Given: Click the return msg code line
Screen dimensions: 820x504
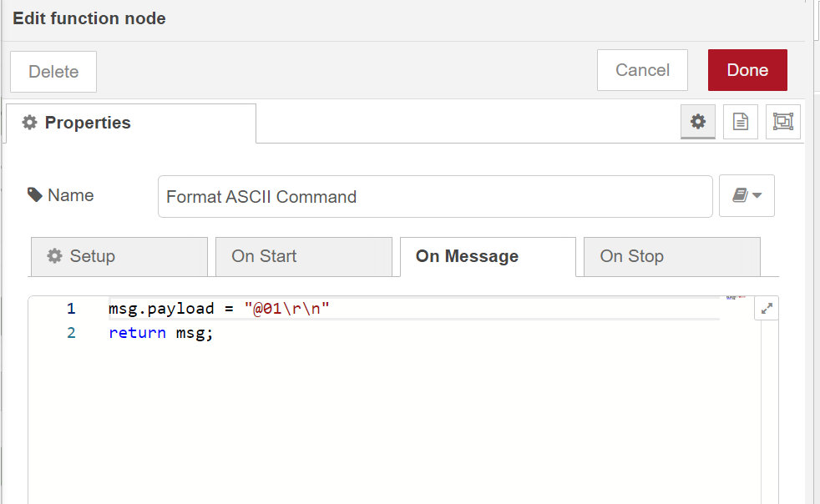Looking at the screenshot, I should (161, 333).
